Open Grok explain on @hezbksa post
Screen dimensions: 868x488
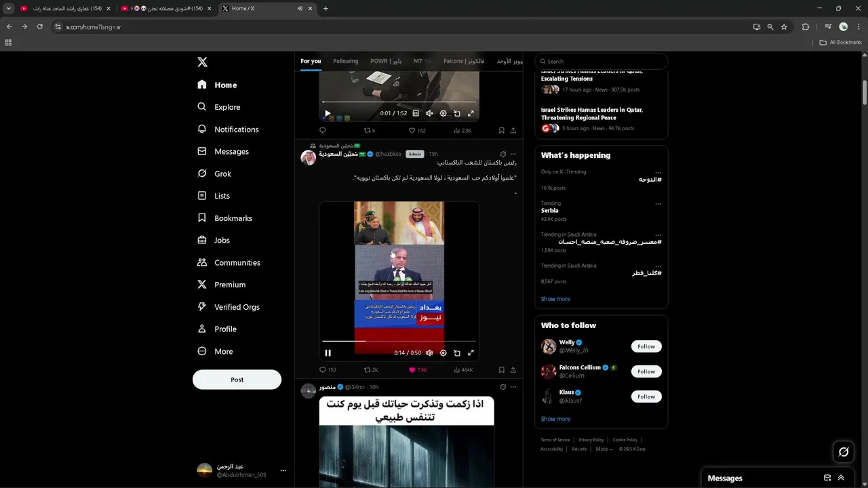pyautogui.click(x=502, y=154)
